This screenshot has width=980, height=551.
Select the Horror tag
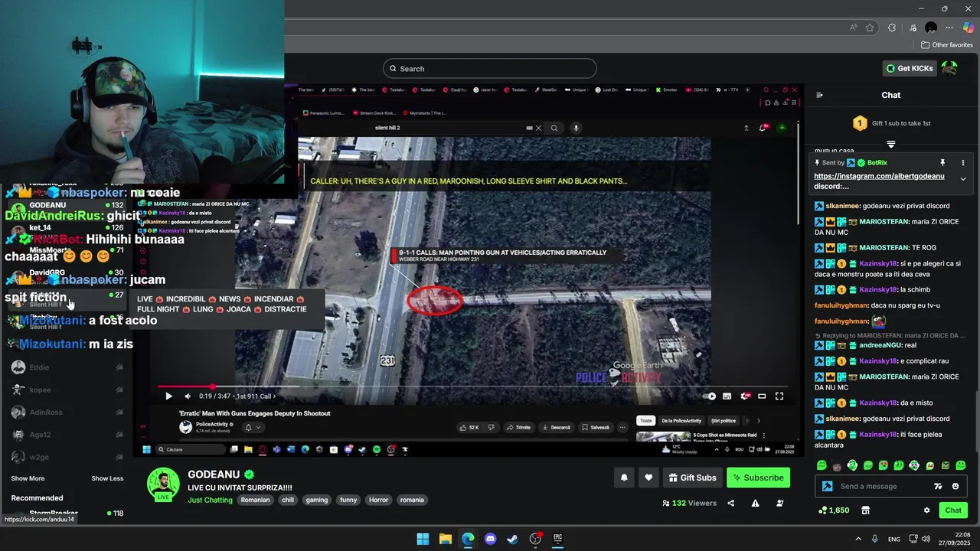click(x=378, y=500)
